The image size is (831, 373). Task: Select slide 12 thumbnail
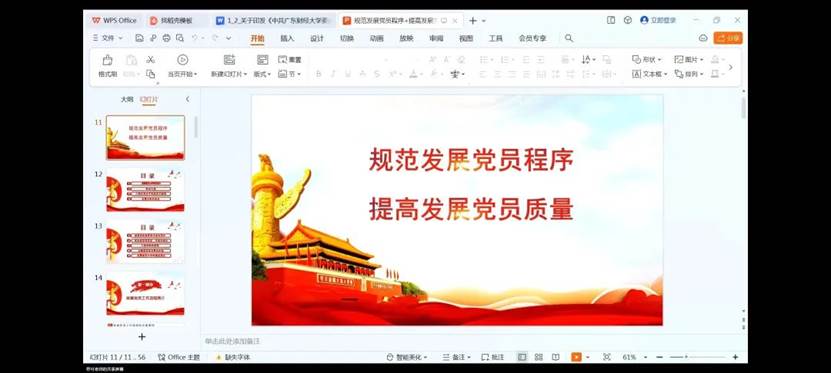[145, 190]
